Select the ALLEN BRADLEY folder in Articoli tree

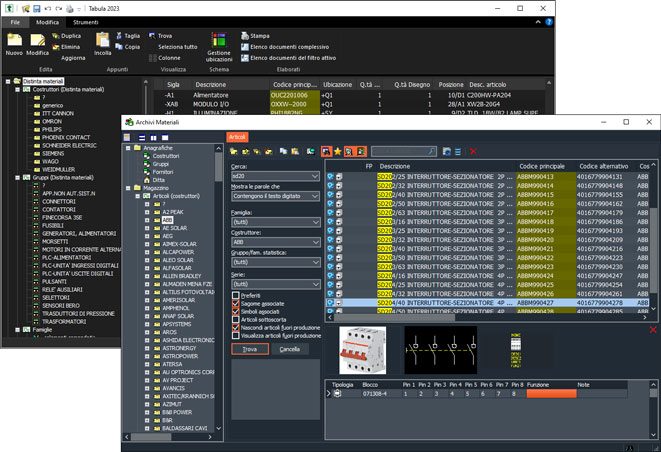click(x=182, y=276)
